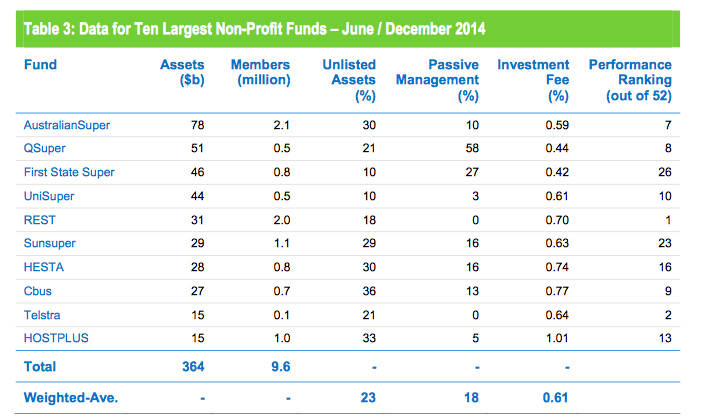Click the green Table 3 title banner
This screenshot has height=418, width=702.
tap(350, 28)
